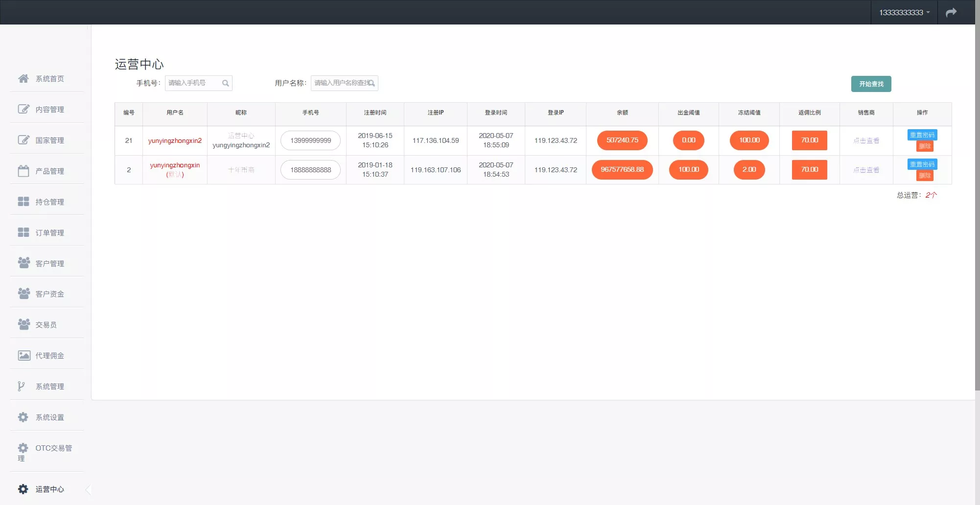This screenshot has height=505, width=980.
Task: Click the edit icon beside 内容管理
Action: [x=23, y=109]
